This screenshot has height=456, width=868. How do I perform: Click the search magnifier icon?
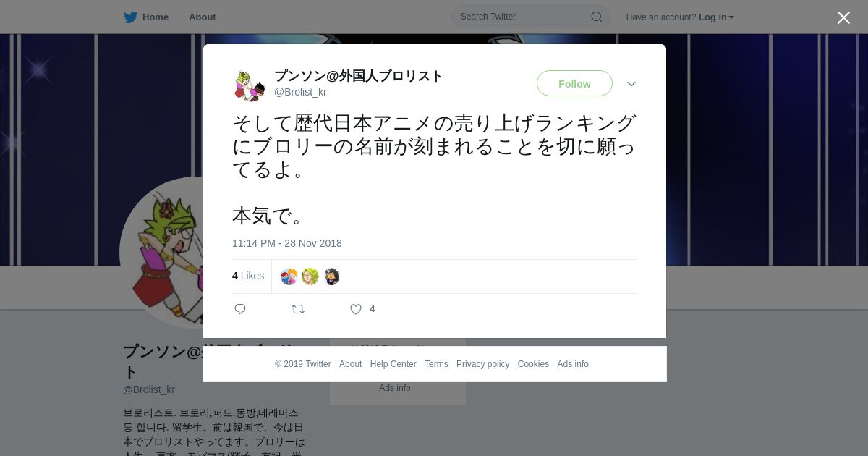click(597, 17)
